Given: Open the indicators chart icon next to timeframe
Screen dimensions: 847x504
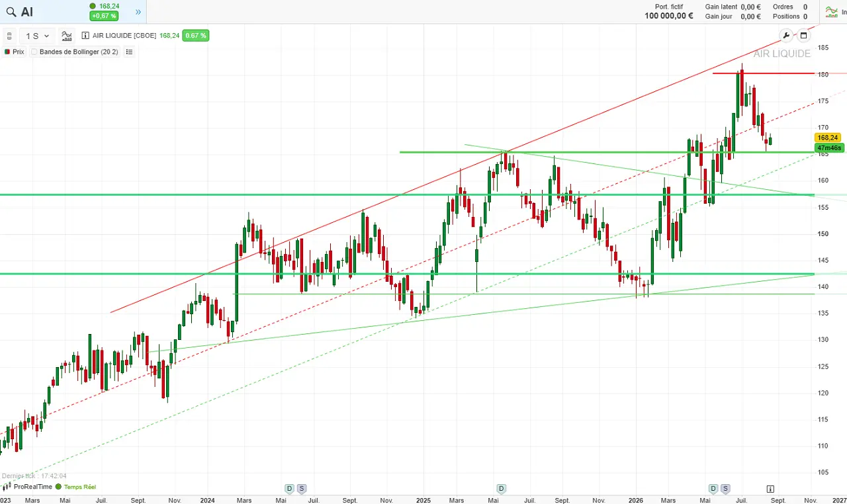Looking at the screenshot, I should (67, 36).
